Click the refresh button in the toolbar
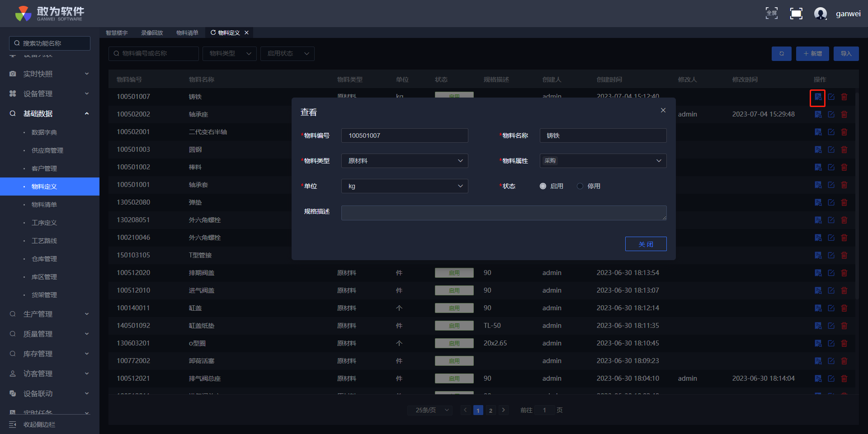 (x=781, y=54)
